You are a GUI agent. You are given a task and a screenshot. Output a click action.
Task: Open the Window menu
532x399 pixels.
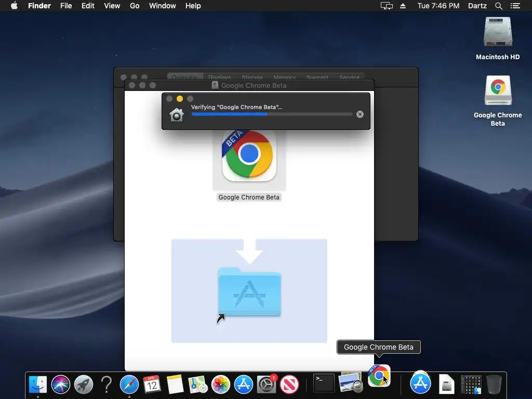click(x=163, y=6)
